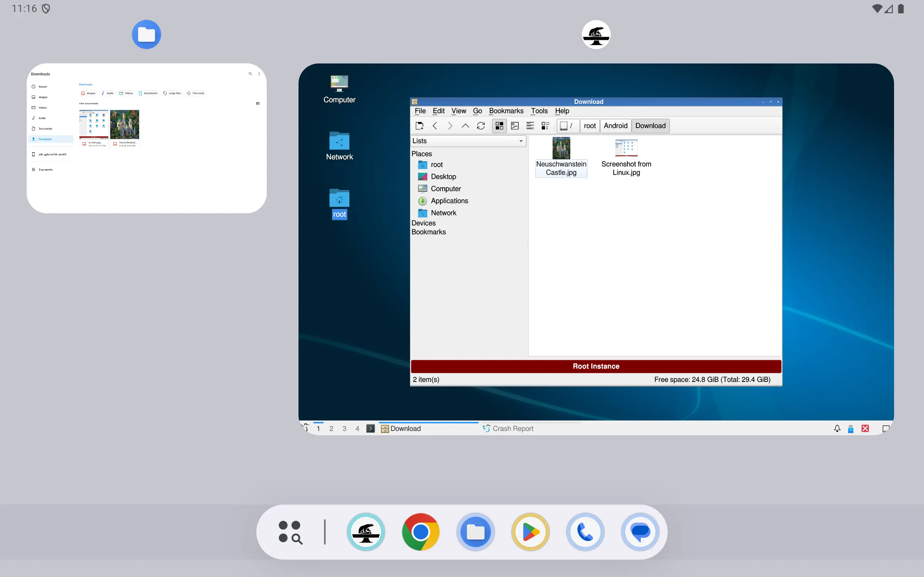Switch to compact view mode
924x577 pixels.
pyautogui.click(x=545, y=125)
